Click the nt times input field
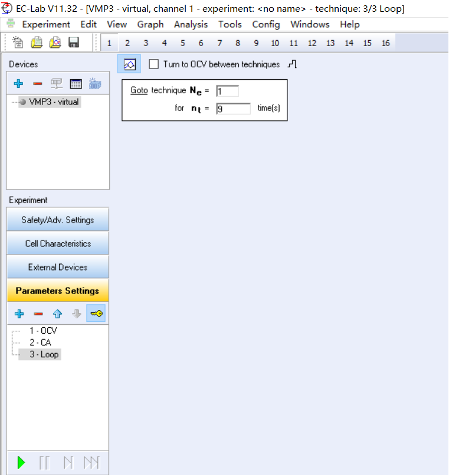 pyautogui.click(x=232, y=109)
